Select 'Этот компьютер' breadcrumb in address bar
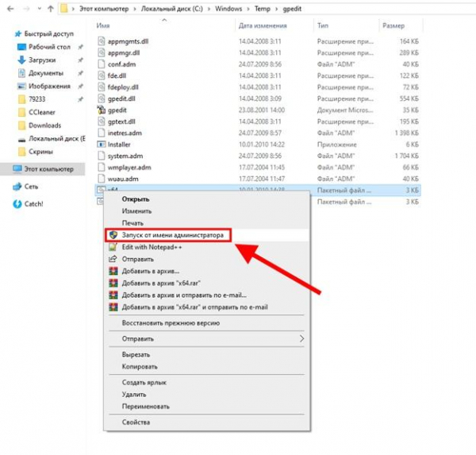The height and width of the screenshot is (455, 476). pos(104,9)
